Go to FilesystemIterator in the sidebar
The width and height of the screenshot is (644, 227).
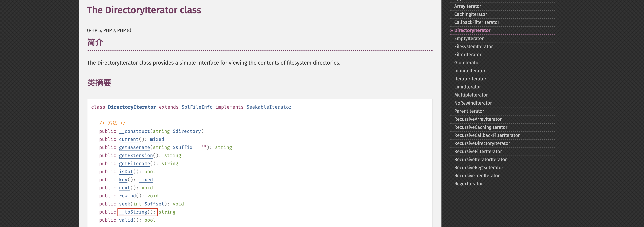point(473,47)
